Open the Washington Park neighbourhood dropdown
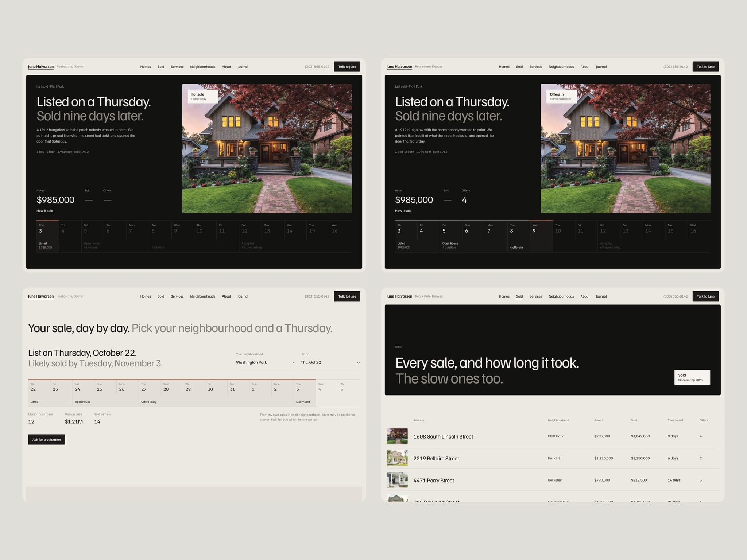Screen dimensions: 747x560 click(x=266, y=362)
